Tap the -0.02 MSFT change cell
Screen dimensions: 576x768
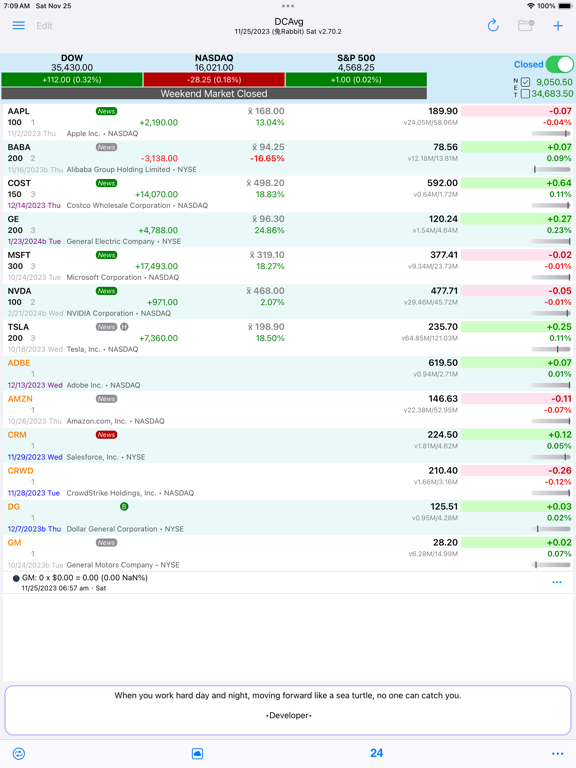coord(516,255)
